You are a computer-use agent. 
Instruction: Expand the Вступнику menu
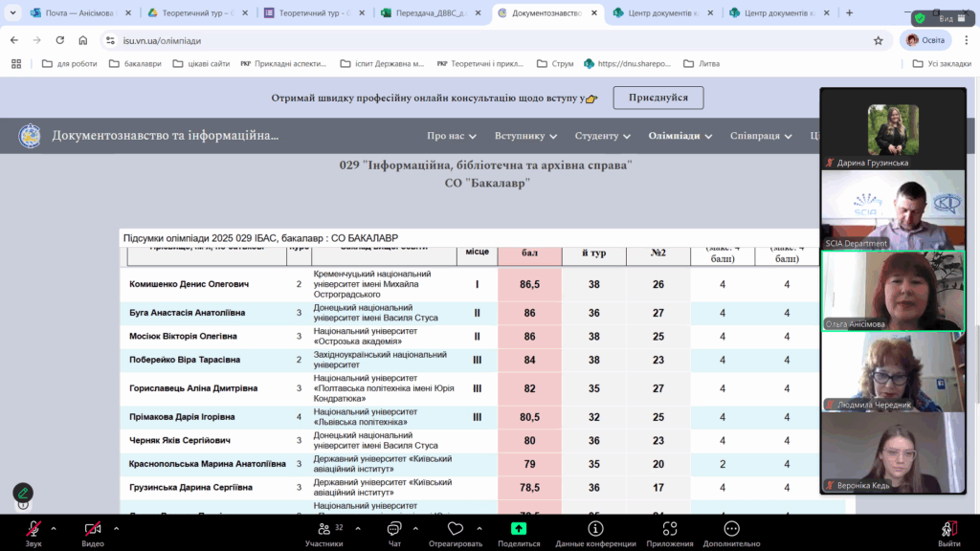(525, 136)
